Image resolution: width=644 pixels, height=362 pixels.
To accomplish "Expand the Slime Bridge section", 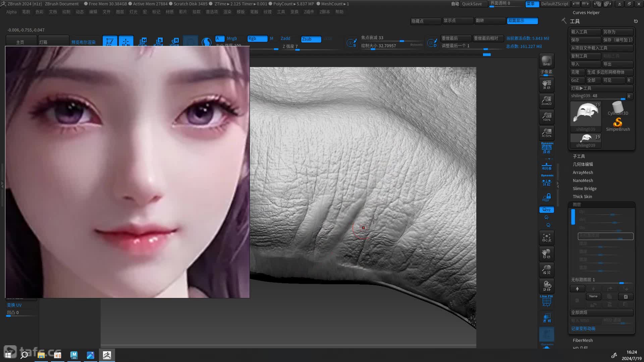I will [x=585, y=188].
